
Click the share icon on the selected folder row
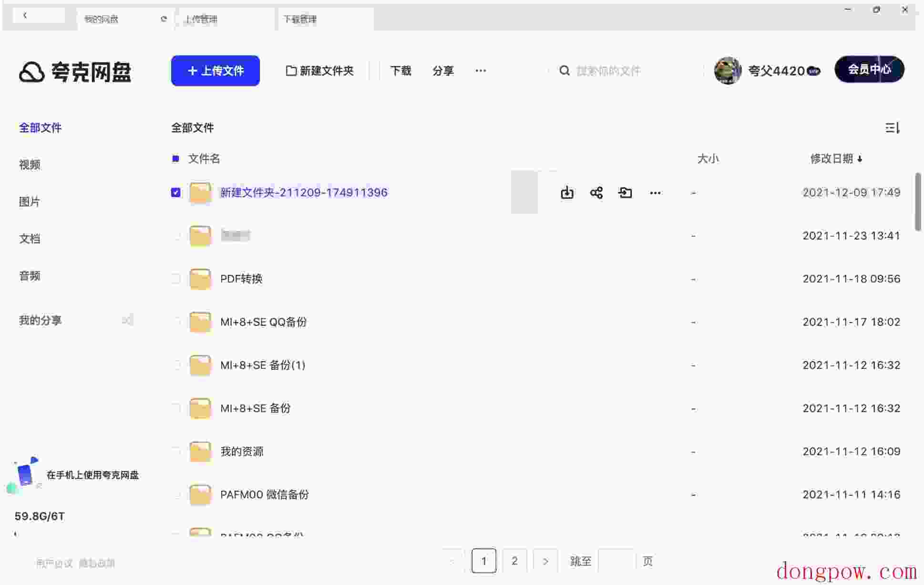tap(596, 193)
